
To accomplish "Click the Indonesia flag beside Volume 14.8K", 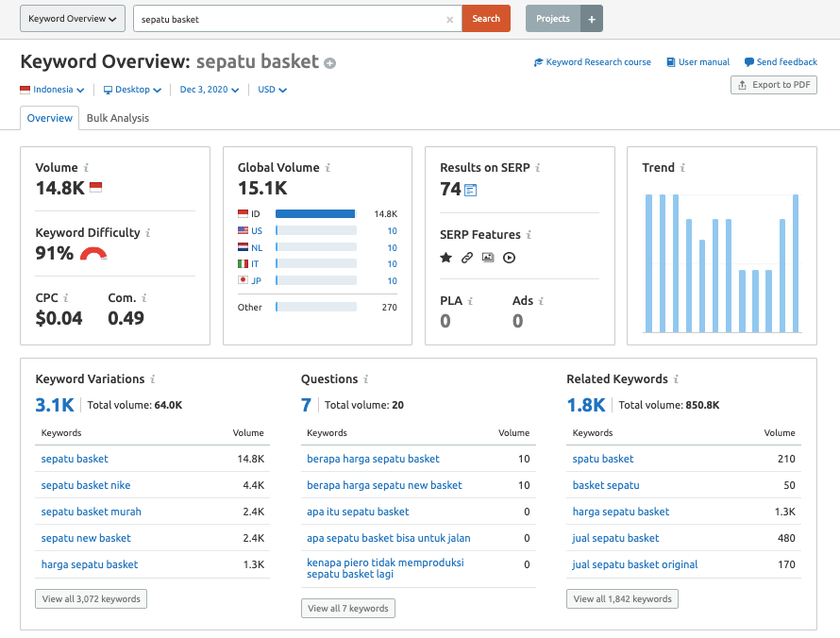I will pyautogui.click(x=95, y=188).
